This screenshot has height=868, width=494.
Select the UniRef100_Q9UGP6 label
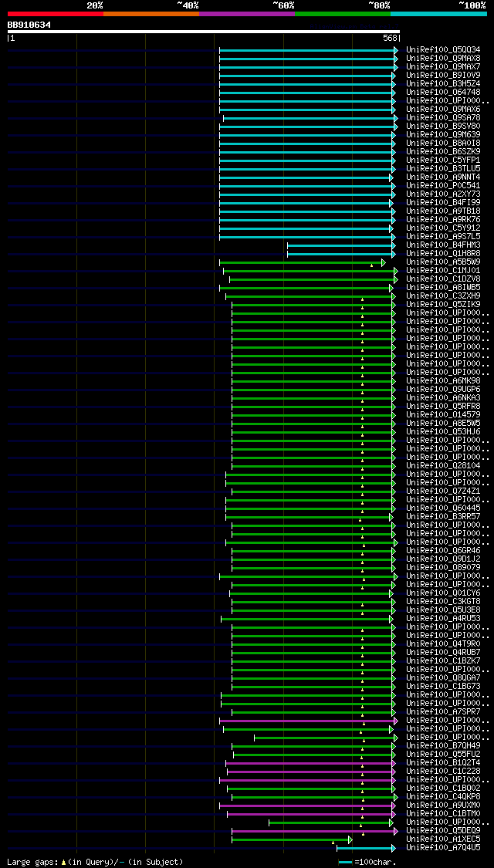[x=443, y=389]
